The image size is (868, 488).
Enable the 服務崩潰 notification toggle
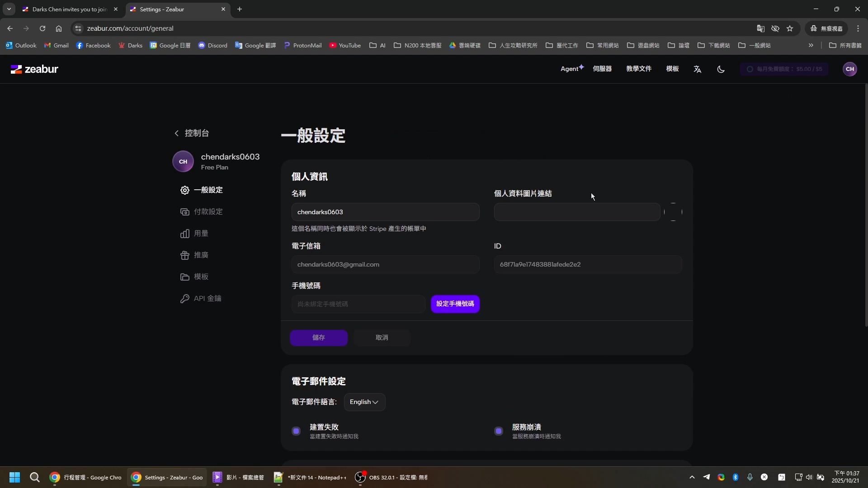tap(498, 431)
